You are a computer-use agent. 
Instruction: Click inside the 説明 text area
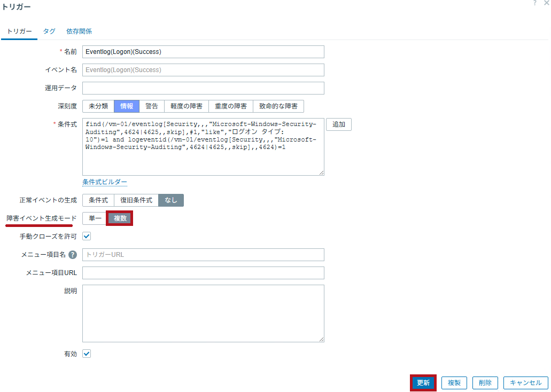203,313
